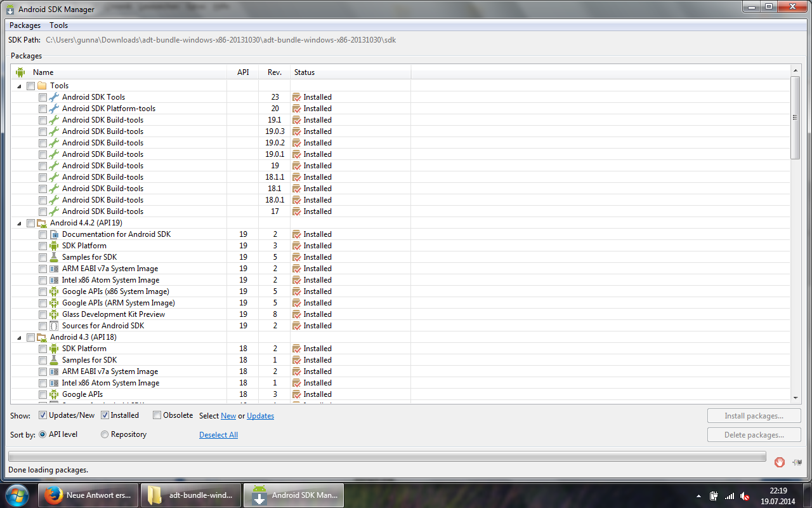Click the red stop icon near progress bar
Viewport: 812px width, 508px height.
coord(780,462)
